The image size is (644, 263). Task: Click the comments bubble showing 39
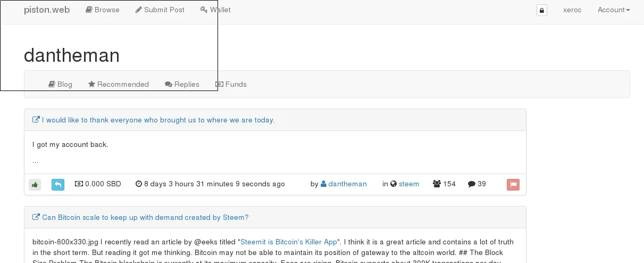pos(472,184)
